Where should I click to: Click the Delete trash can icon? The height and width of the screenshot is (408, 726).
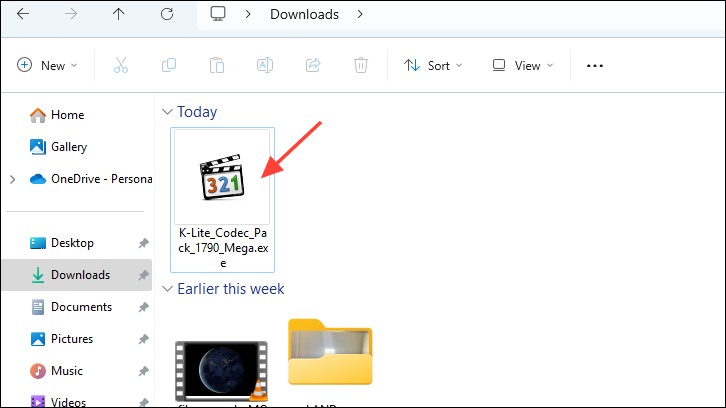click(x=361, y=65)
